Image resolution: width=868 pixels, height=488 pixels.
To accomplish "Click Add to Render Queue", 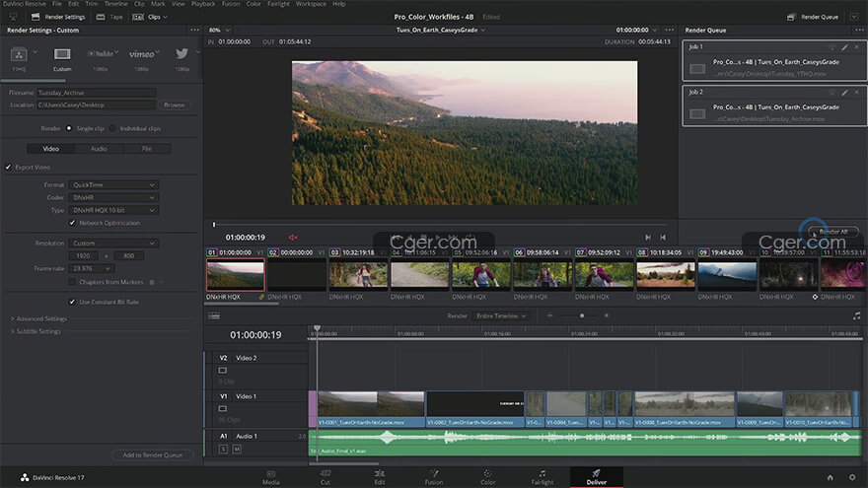I will click(x=152, y=454).
